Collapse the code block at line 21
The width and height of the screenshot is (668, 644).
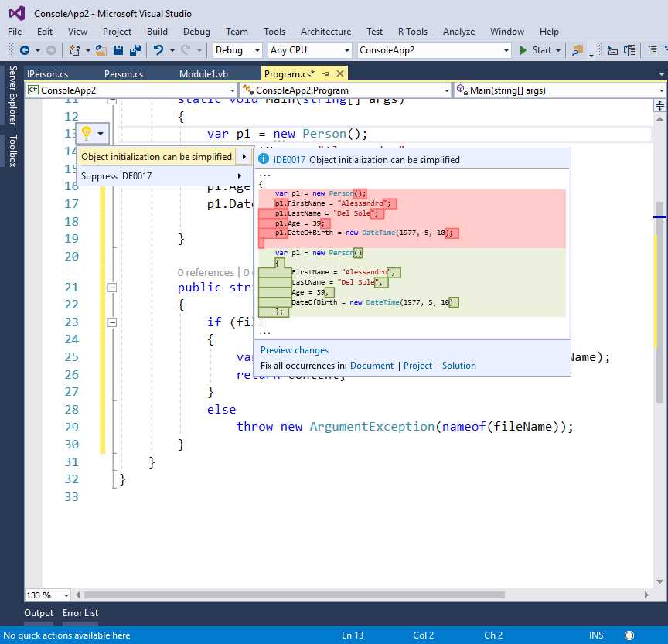click(x=111, y=287)
